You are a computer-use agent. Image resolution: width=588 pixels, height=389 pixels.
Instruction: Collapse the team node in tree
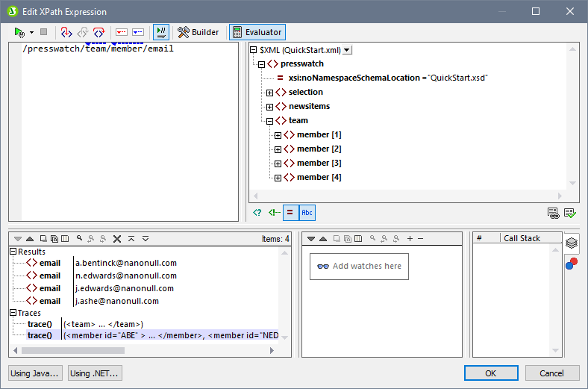(270, 121)
